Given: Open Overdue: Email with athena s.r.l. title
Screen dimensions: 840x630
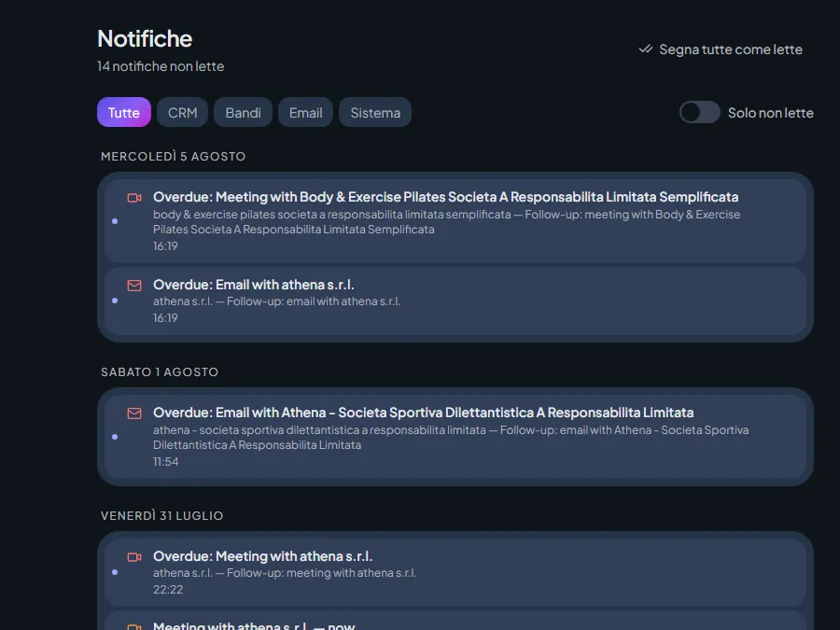Looking at the screenshot, I should coord(253,285).
